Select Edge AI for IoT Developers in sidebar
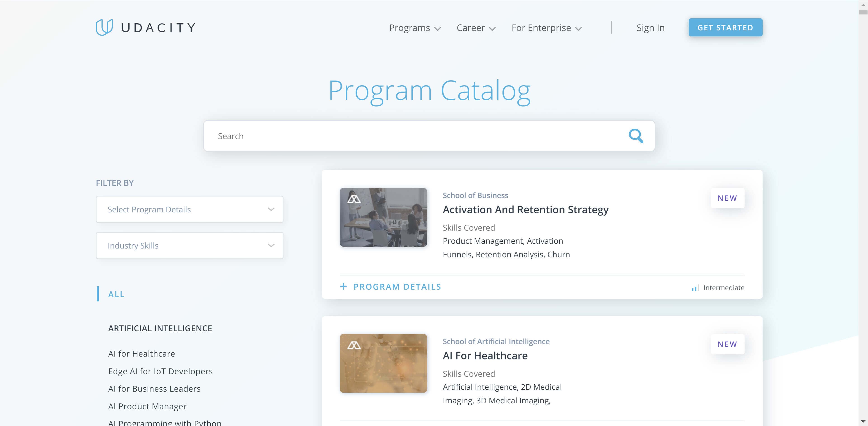The image size is (868, 426). 160,371
